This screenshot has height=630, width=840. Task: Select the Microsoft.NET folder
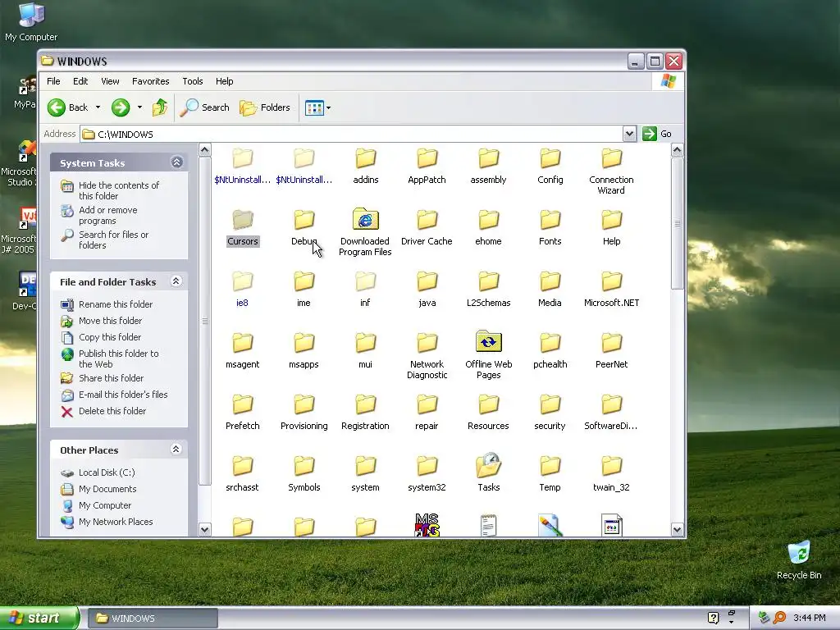pyautogui.click(x=611, y=290)
